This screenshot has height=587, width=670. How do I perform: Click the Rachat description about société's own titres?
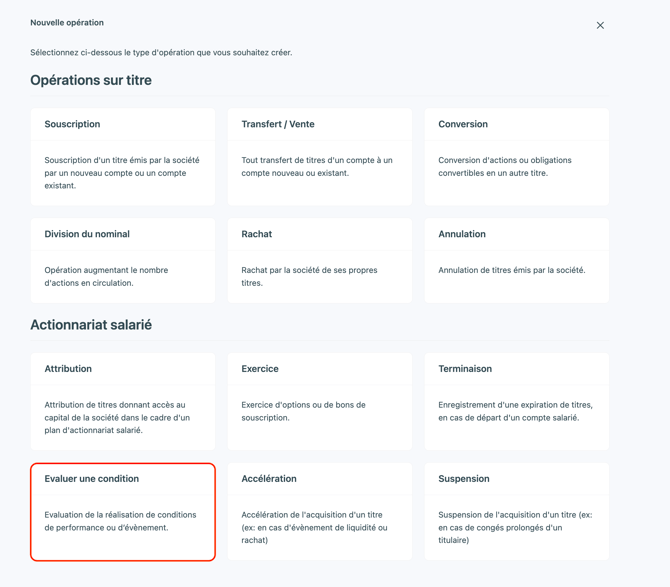pyautogui.click(x=309, y=276)
